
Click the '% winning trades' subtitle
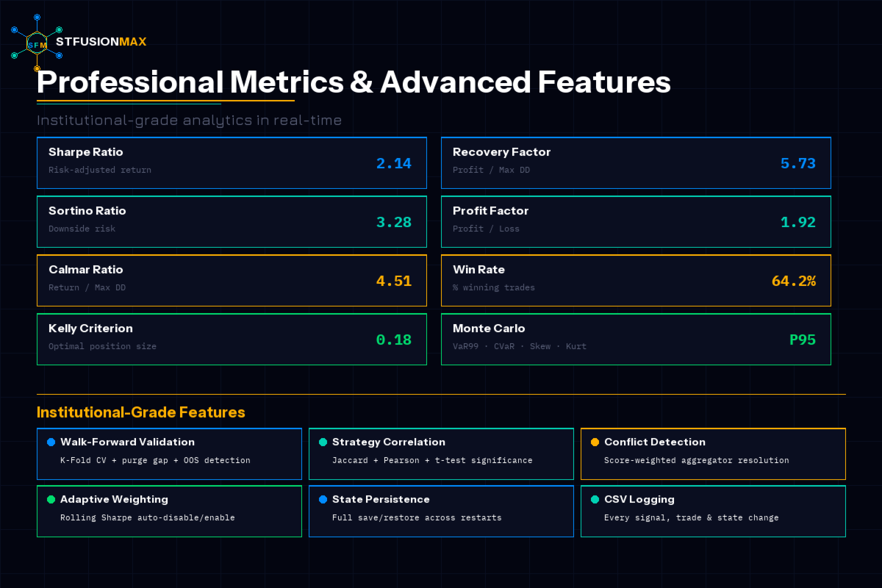(494, 287)
